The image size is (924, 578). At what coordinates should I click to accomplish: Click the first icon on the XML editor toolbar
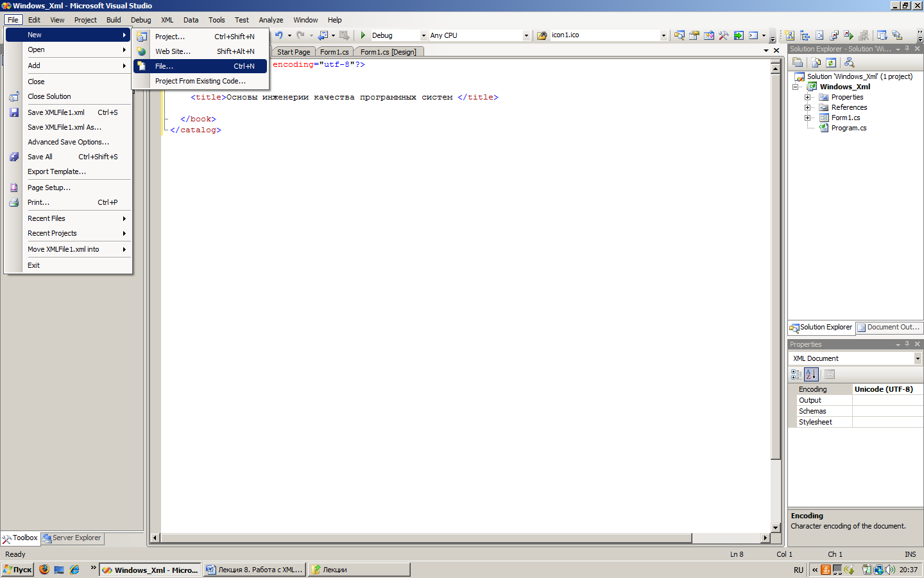[790, 35]
